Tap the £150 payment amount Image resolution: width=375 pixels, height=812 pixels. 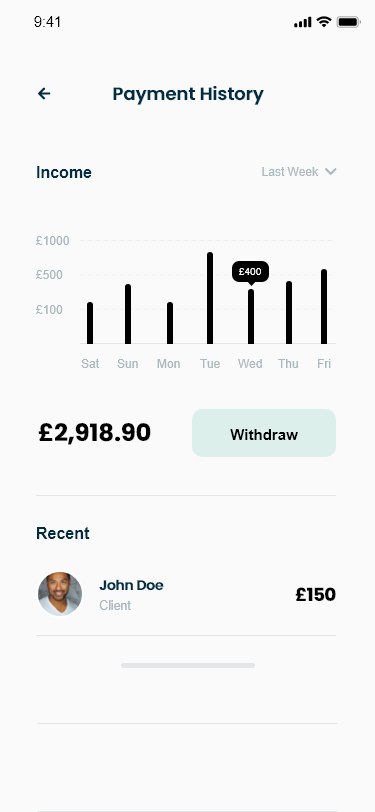click(x=315, y=594)
